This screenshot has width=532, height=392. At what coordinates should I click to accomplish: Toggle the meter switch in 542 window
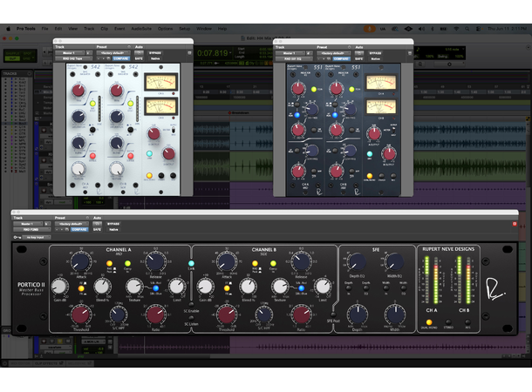[174, 130]
